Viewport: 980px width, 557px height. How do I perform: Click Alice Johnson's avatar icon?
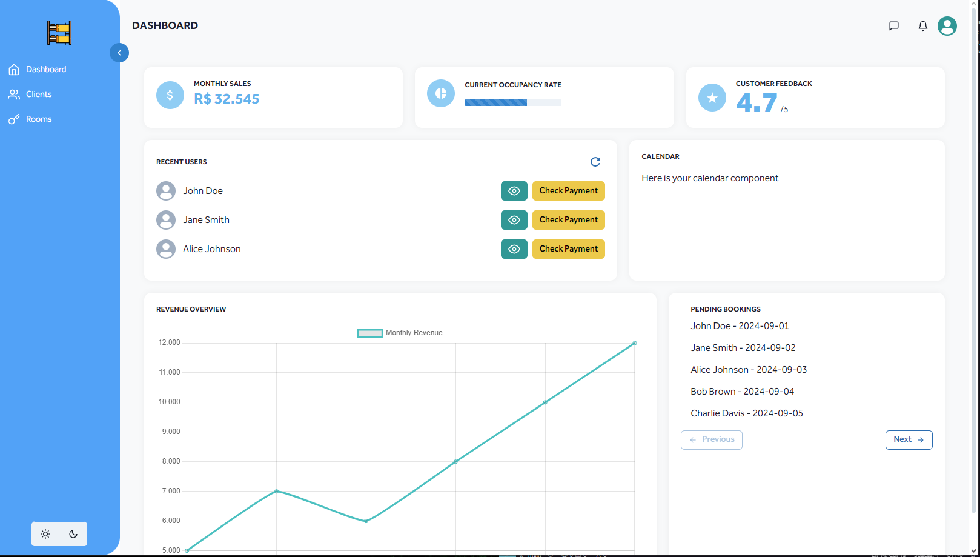click(166, 249)
